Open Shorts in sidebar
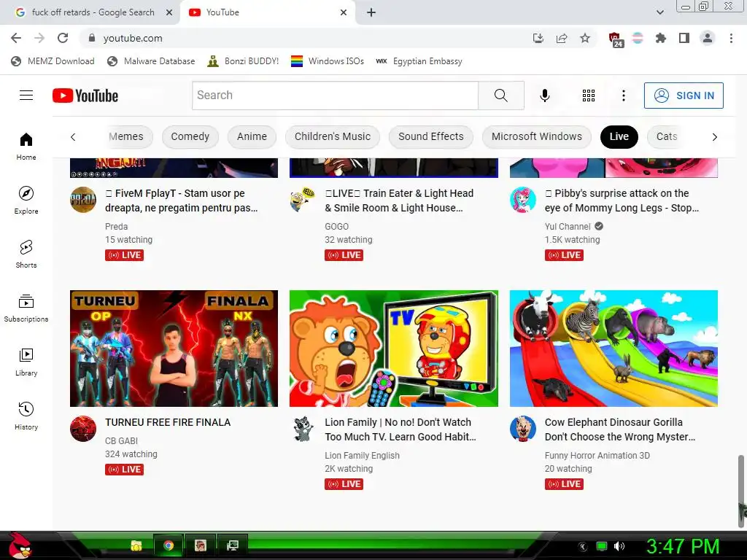The width and height of the screenshot is (747, 560). [26, 254]
